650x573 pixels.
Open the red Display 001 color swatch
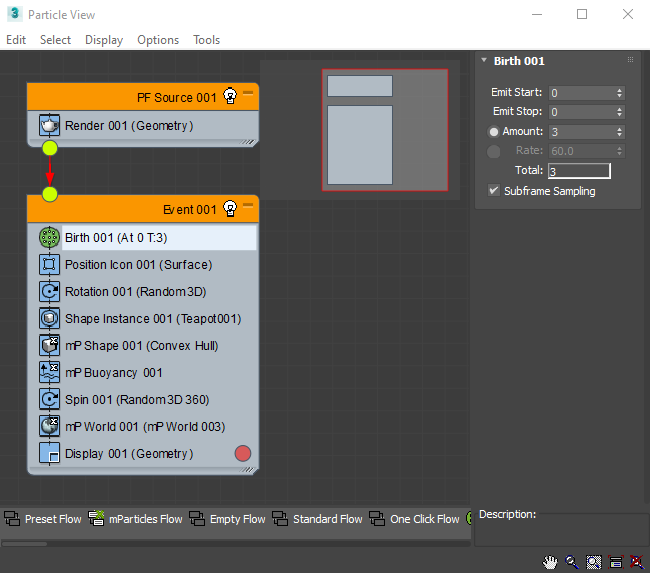243,453
